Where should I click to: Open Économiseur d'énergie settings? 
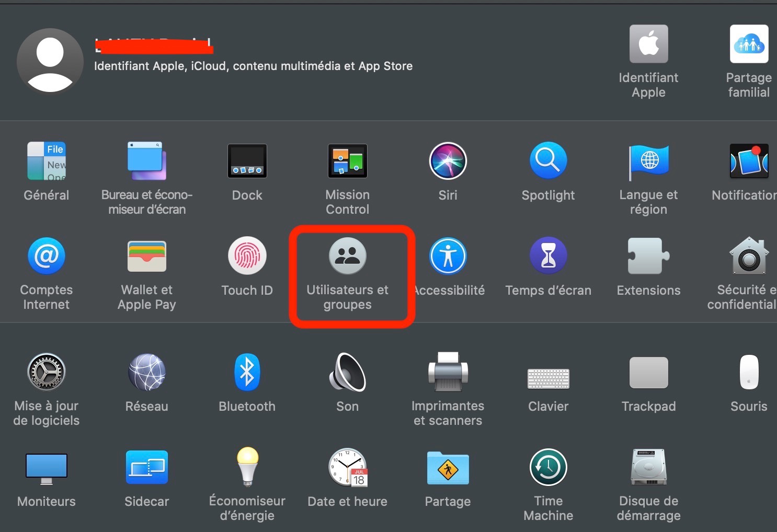coord(247,467)
